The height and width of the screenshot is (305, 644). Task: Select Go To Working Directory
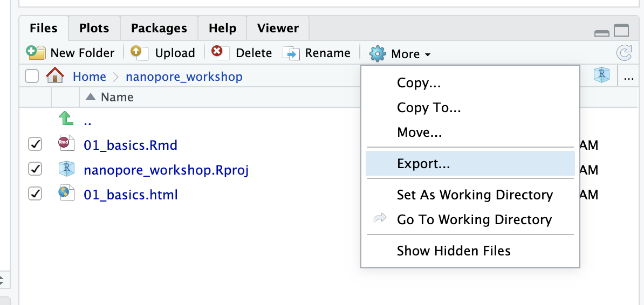470,219
